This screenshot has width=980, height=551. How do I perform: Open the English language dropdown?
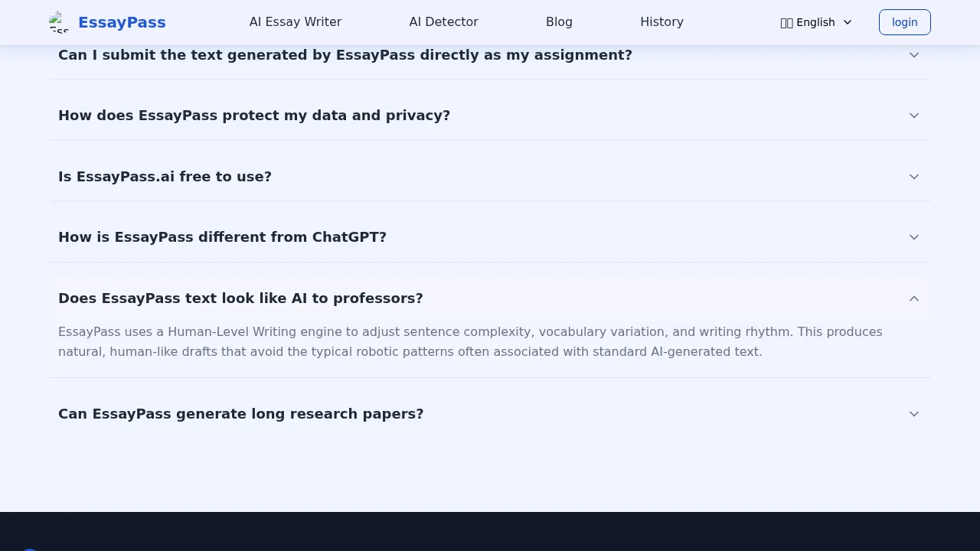click(x=815, y=22)
